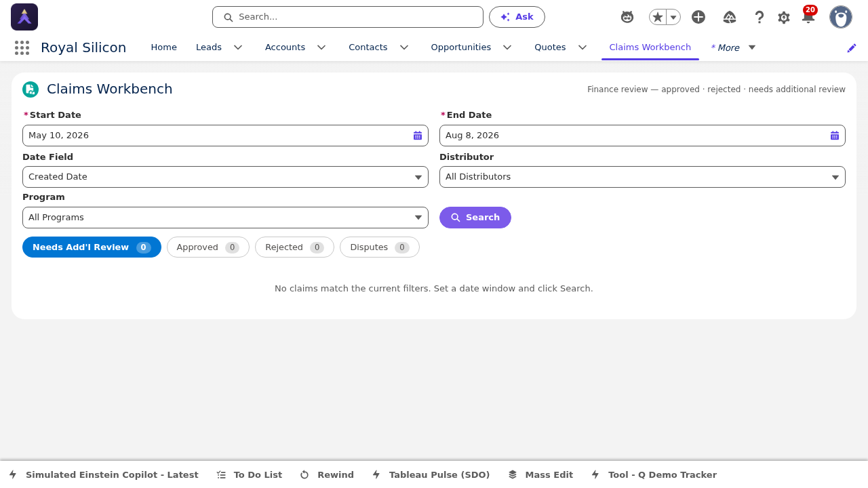The image size is (868, 488).
Task: Open the More navigation menu
Action: pyautogui.click(x=733, y=47)
